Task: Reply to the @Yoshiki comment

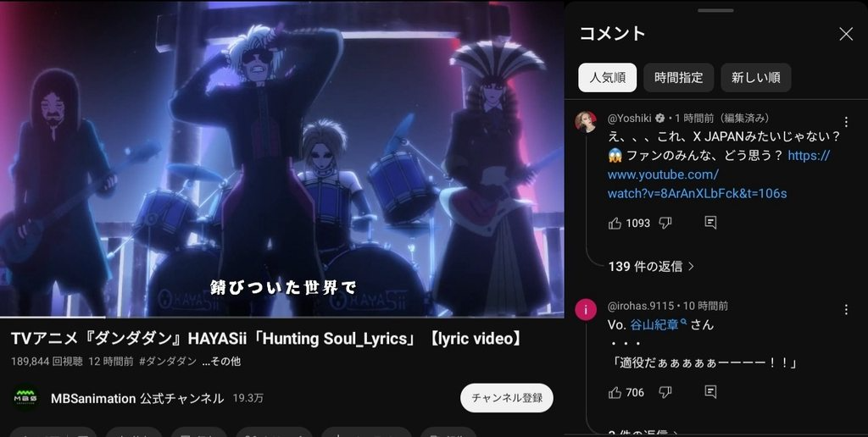Action: point(710,223)
